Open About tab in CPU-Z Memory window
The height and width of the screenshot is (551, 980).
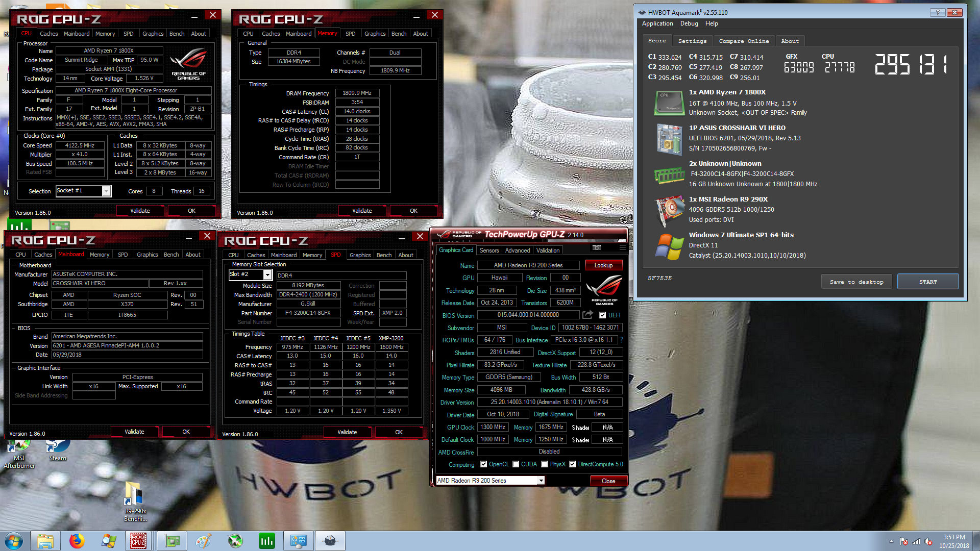point(421,34)
